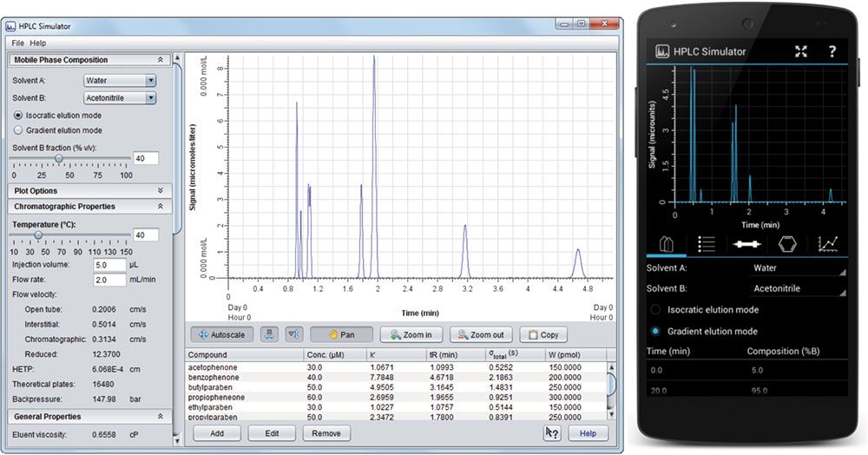Click the Zoom in button

coord(411,334)
